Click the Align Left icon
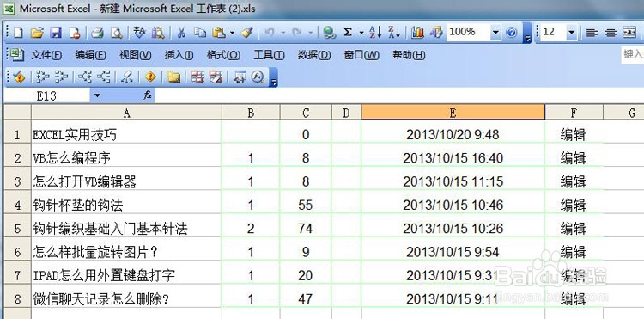 pyautogui.click(x=592, y=32)
